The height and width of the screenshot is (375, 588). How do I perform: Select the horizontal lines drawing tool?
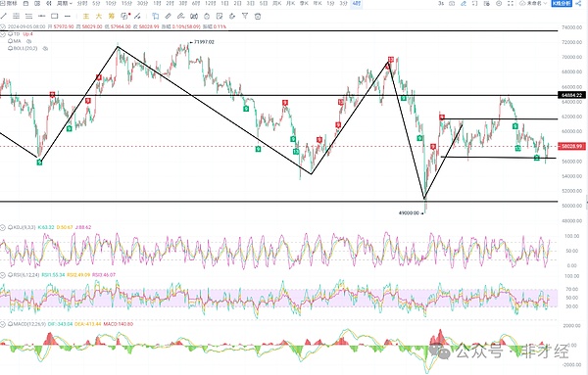[28, 16]
